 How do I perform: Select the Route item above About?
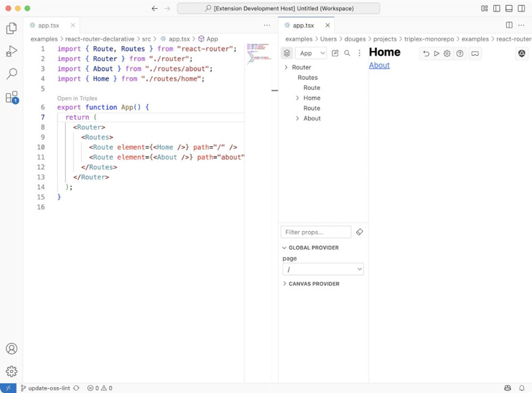point(311,108)
